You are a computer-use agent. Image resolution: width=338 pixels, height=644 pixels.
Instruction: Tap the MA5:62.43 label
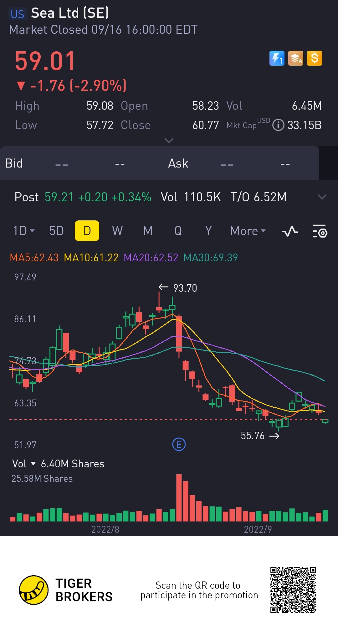[34, 258]
